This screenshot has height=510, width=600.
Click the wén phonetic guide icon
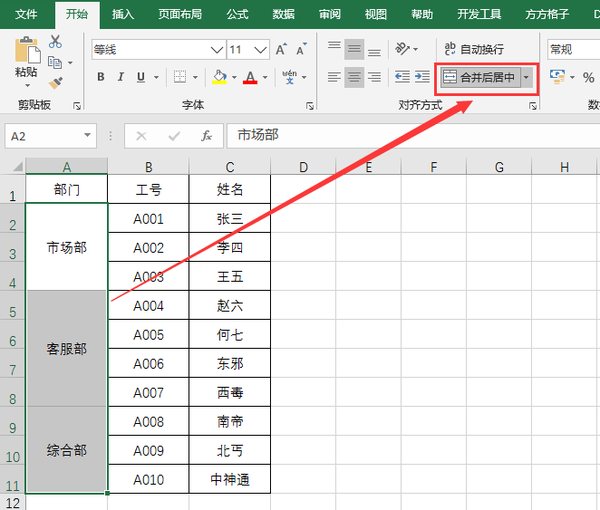(x=289, y=77)
